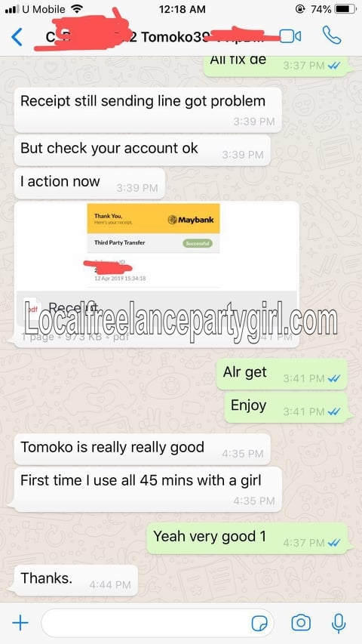Start a voice call
The image size is (362, 644).
click(332, 35)
